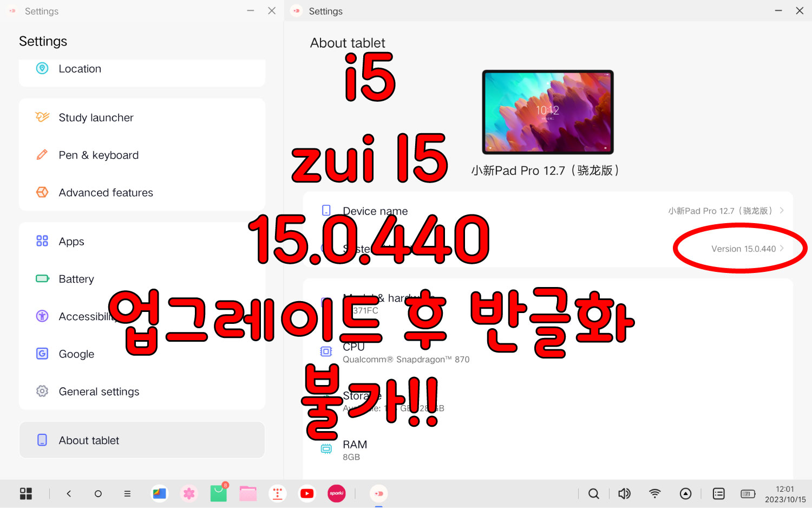This screenshot has width=812, height=508.
Task: Click the Location pin icon
Action: (x=42, y=68)
